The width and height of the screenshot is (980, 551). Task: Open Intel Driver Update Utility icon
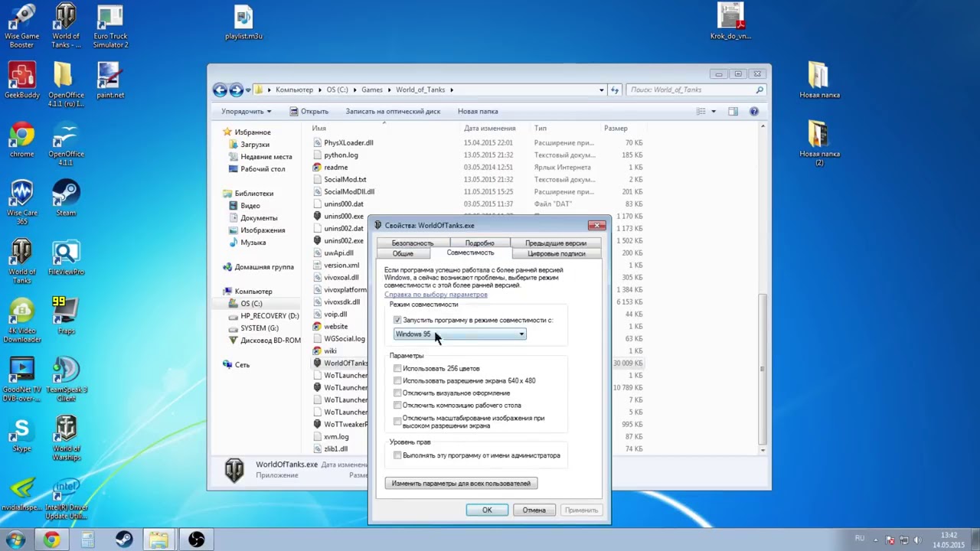(x=66, y=497)
